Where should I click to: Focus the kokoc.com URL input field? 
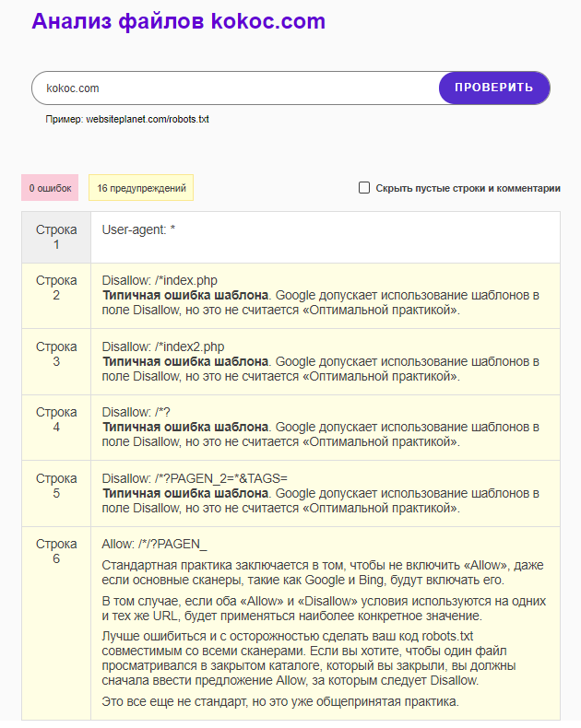236,88
